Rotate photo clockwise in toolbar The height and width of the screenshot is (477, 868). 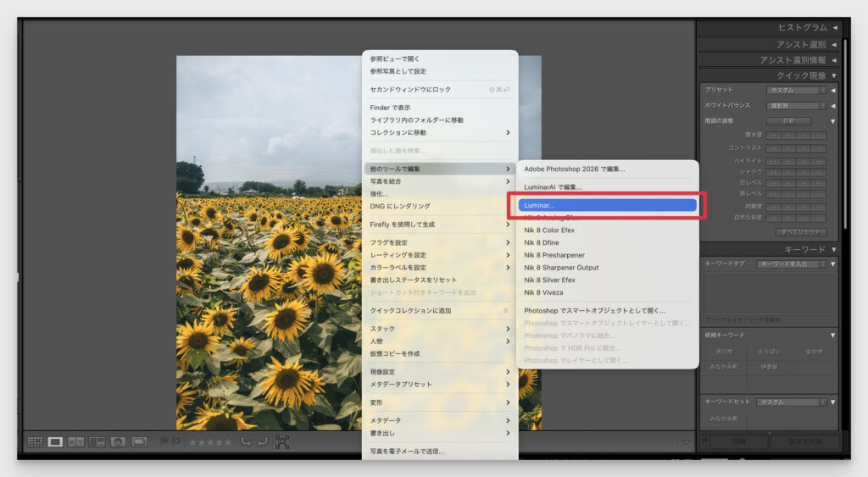coord(263,441)
